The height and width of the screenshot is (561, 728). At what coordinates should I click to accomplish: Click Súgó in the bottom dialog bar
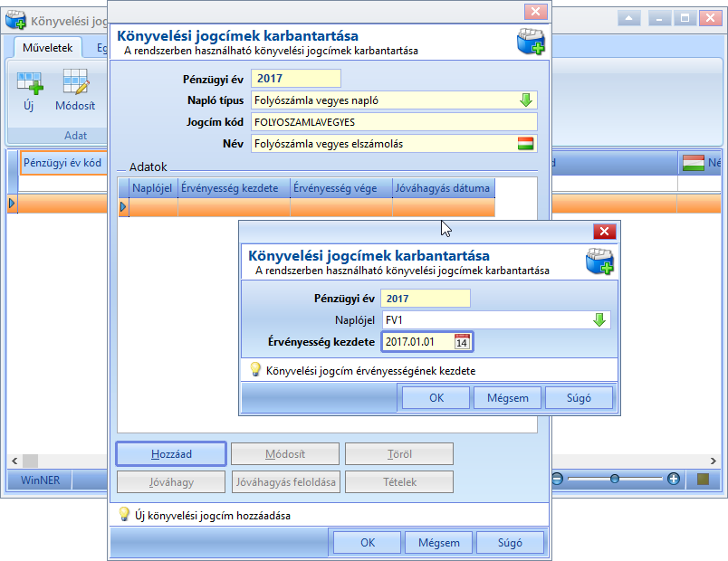click(x=510, y=542)
